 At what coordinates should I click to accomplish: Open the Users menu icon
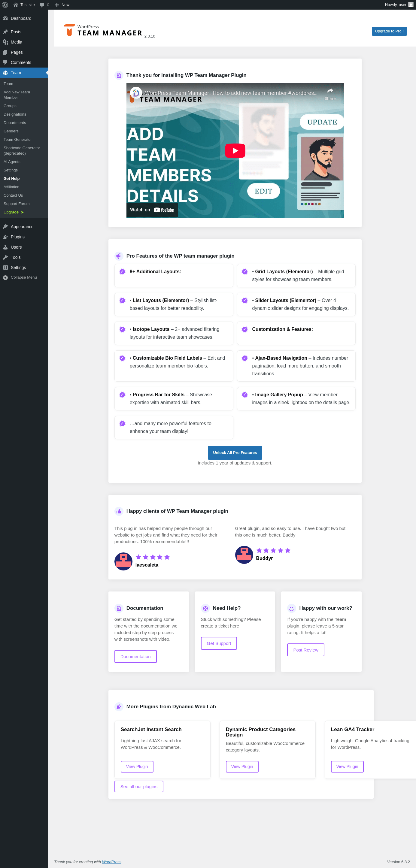pos(5,247)
